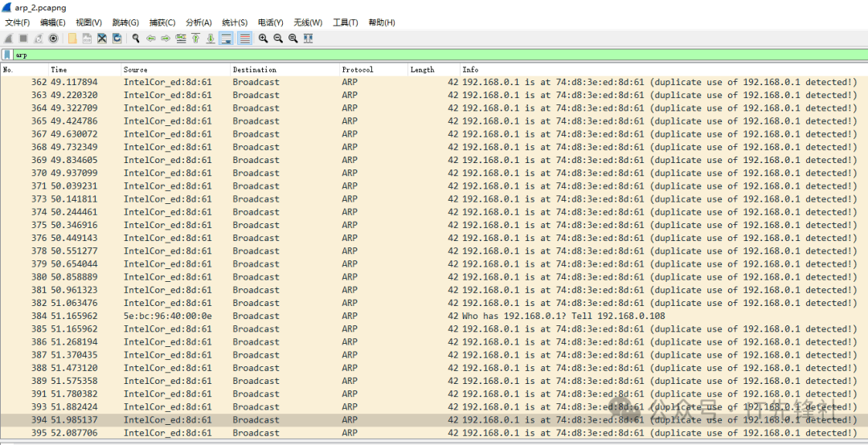Jump to the last packet icon
Viewport: 868px width, 445px height.
point(211,38)
